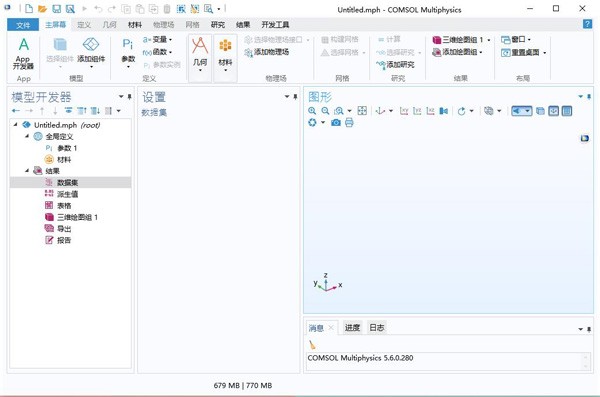Toggle the pin on 模型开发器 panel

tap(130, 96)
